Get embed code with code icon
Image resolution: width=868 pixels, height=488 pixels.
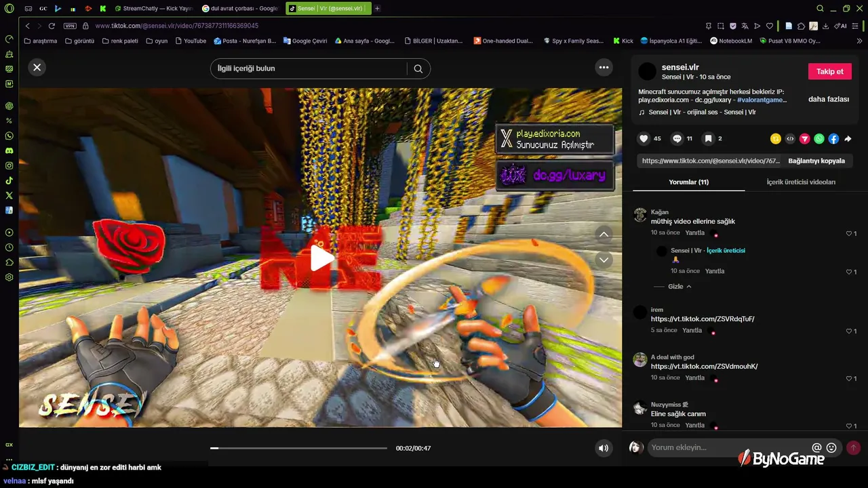coord(790,139)
